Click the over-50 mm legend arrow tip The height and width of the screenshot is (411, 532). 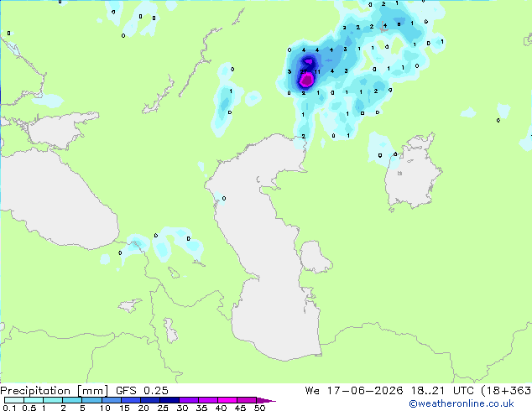coord(266,400)
